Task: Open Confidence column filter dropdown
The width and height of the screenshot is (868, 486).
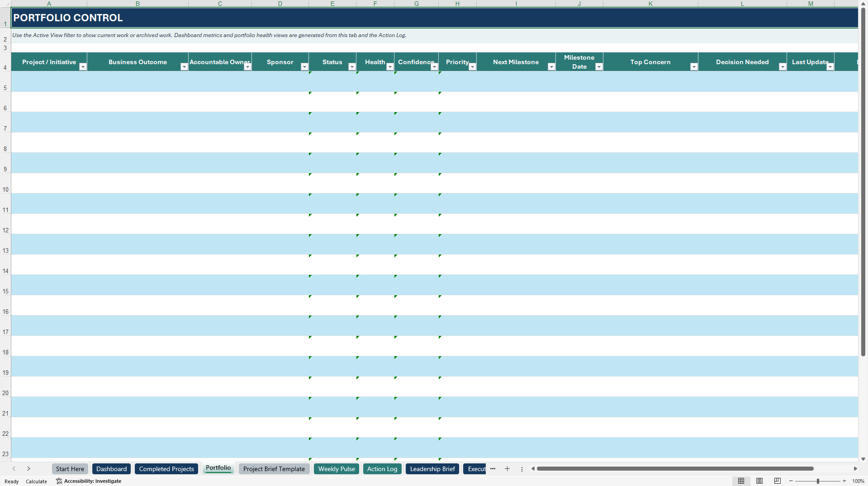Action: pos(434,67)
